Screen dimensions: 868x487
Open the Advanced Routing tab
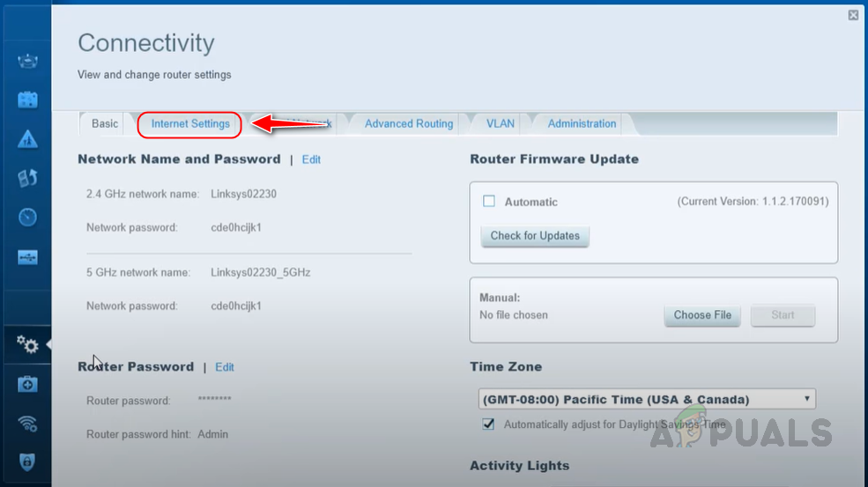pyautogui.click(x=409, y=124)
